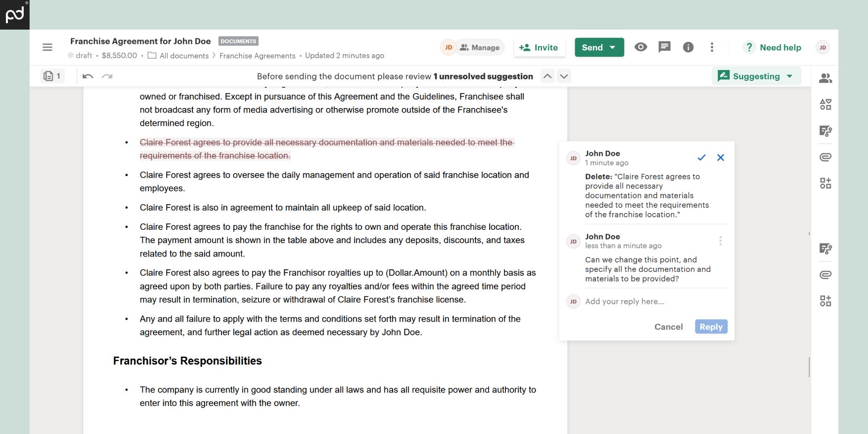868x434 pixels.
Task: Open the Need help link
Action: 772,47
